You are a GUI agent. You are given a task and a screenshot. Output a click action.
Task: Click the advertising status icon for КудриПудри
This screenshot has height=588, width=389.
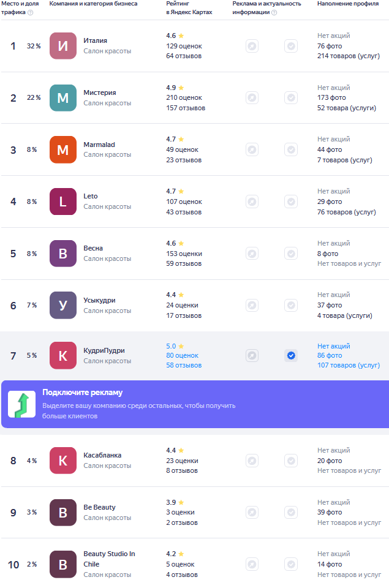[252, 355]
